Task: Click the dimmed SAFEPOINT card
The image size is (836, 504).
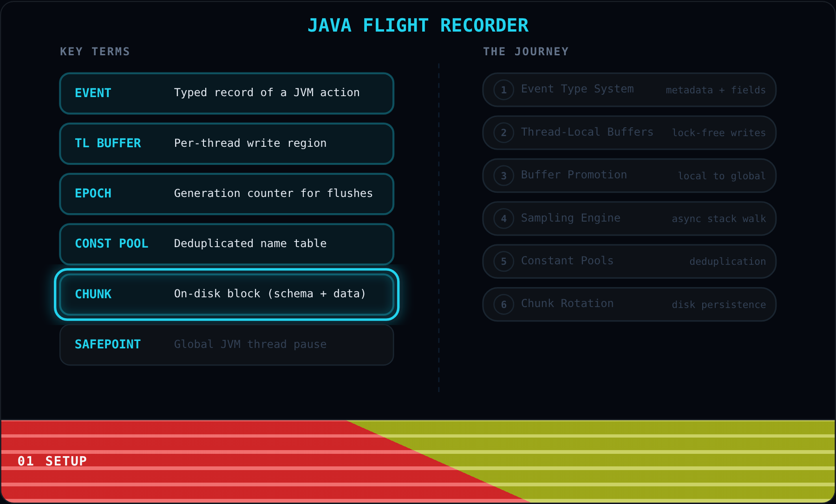Action: [227, 345]
